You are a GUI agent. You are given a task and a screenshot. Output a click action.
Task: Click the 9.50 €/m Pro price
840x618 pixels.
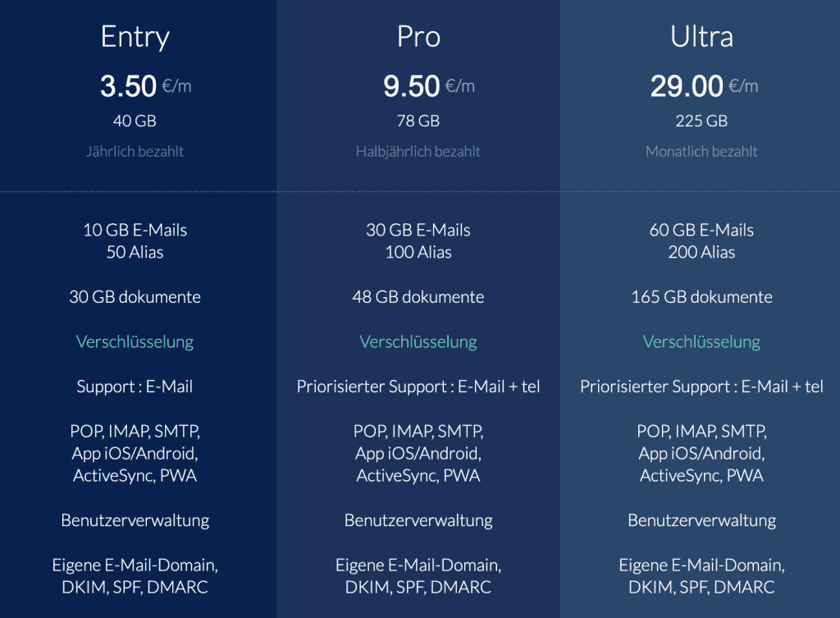(x=428, y=85)
